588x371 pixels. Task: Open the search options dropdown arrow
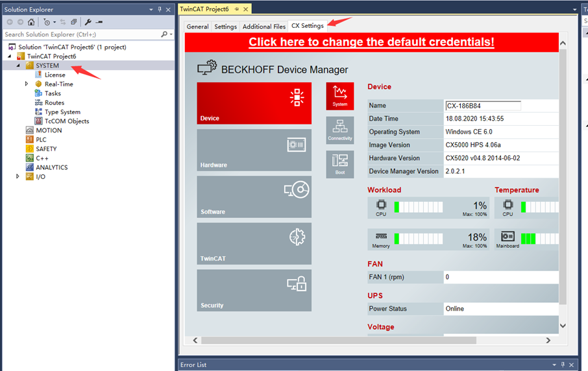pos(171,34)
